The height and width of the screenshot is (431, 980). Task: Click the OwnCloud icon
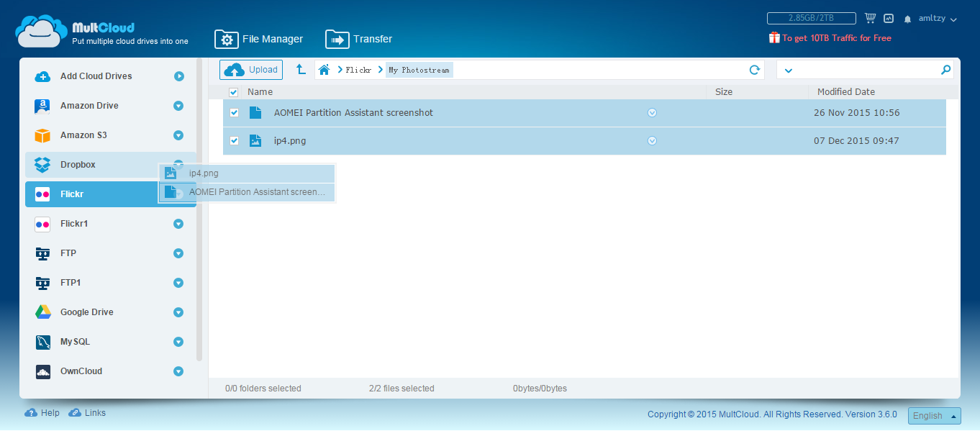click(x=42, y=371)
